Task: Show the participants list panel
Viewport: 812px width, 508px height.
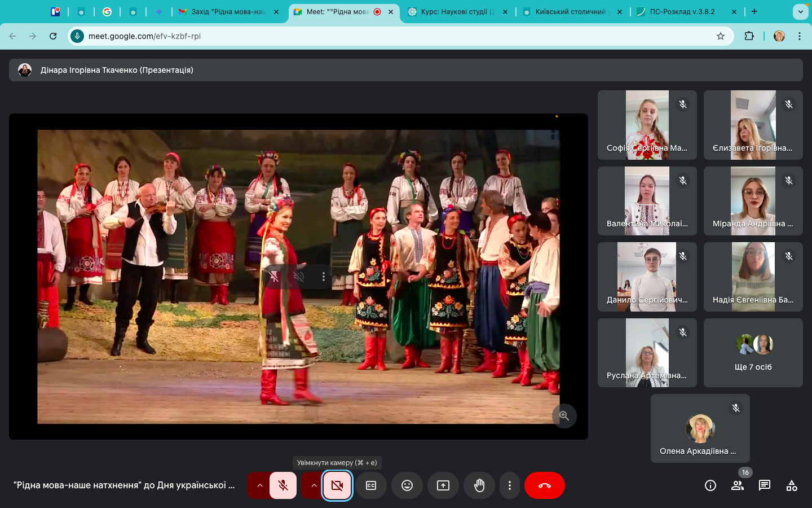Action: (738, 485)
